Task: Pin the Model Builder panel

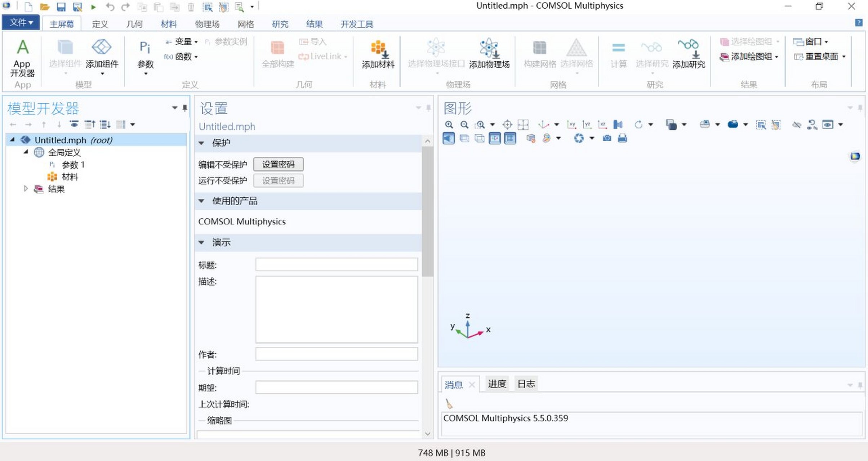Action: [x=185, y=108]
